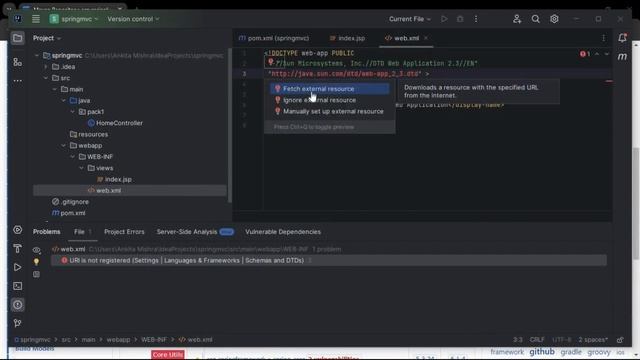
Task: Click WEB-INF in the breadcrumb bar
Action: click(x=153, y=340)
